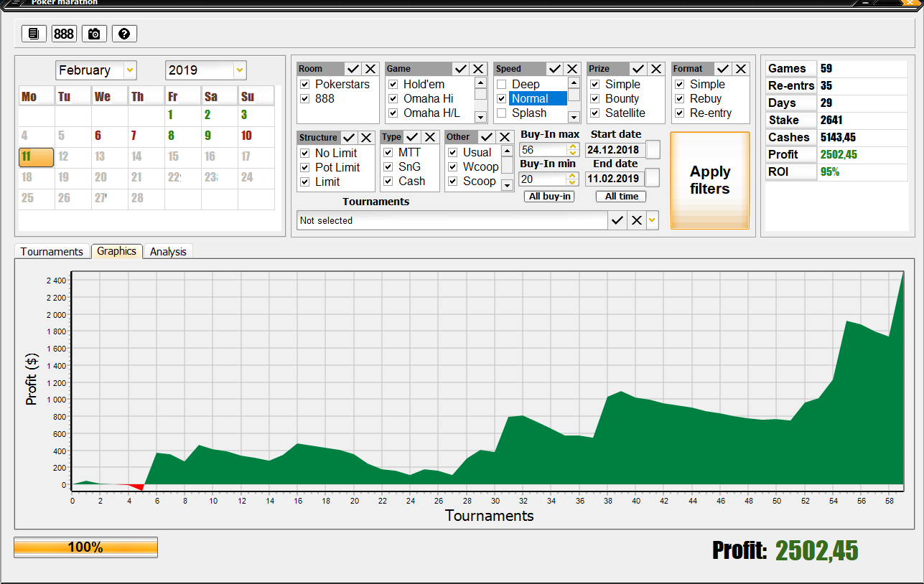Enable the Deep speed checkbox
The height and width of the screenshot is (584, 924).
click(x=502, y=85)
